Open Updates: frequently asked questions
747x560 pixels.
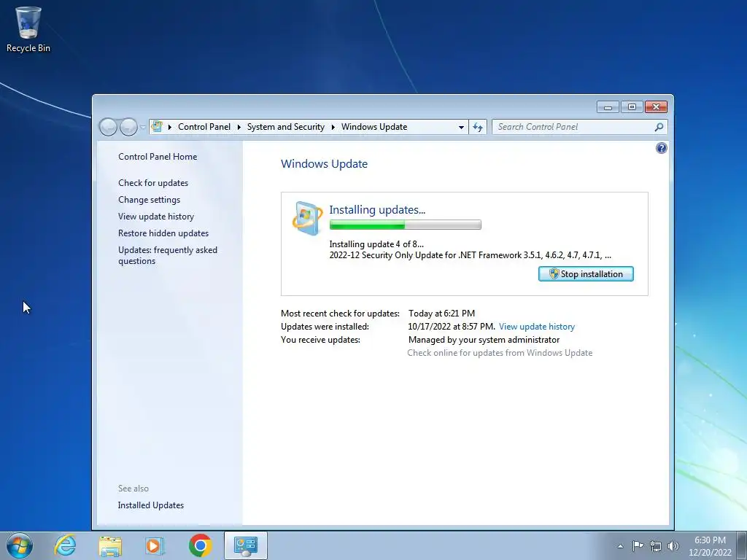point(168,255)
